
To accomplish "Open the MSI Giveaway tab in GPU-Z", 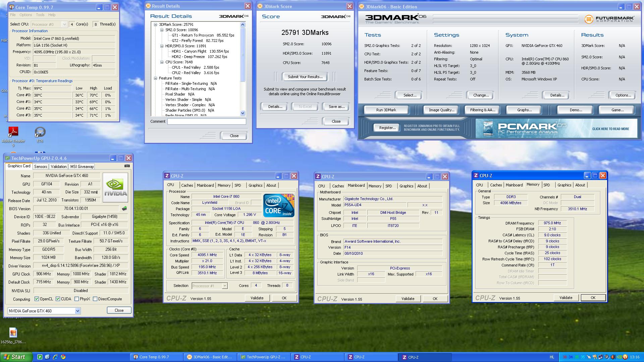I will (82, 167).
